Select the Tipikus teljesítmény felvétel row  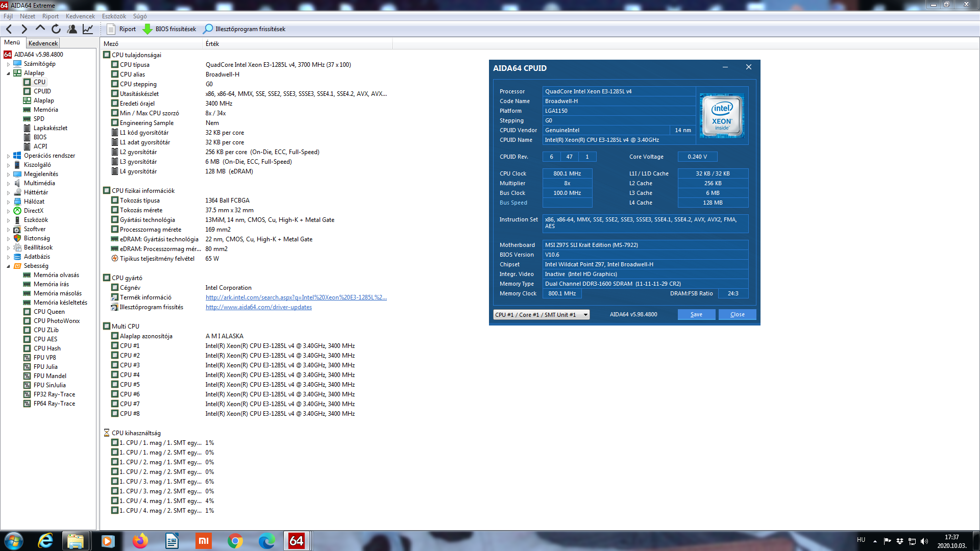(x=246, y=259)
